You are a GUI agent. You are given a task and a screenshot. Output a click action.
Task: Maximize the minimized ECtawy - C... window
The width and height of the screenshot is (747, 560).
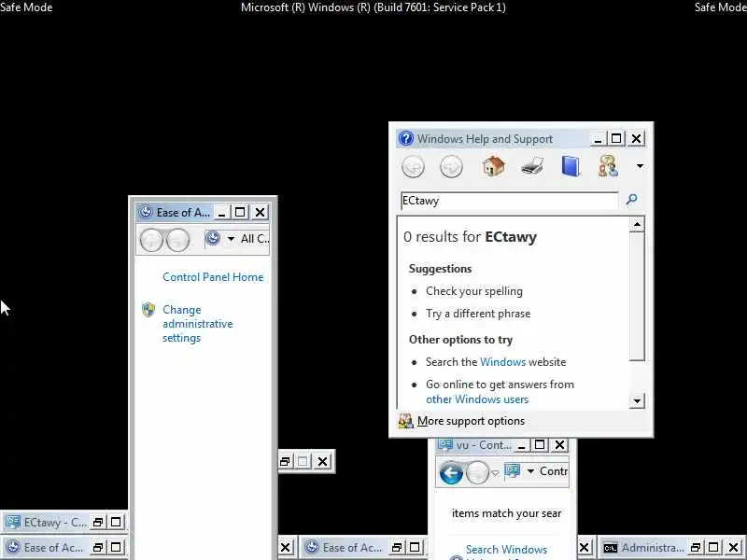tap(116, 523)
